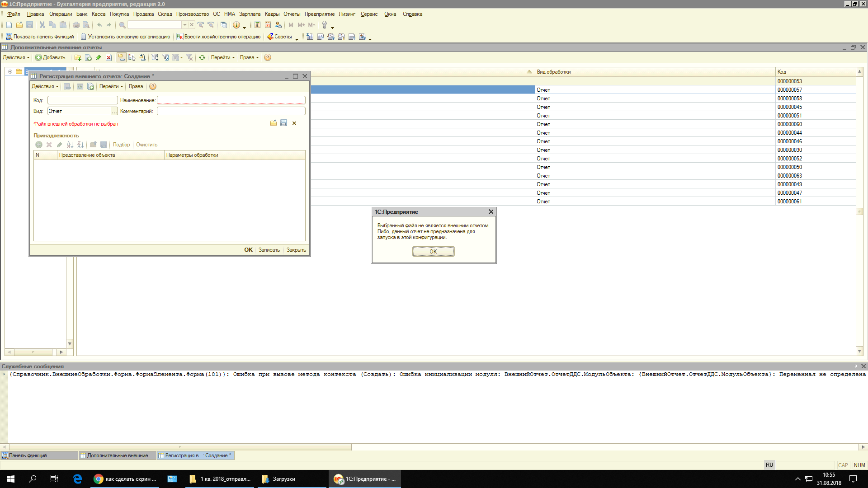Image resolution: width=868 pixels, height=488 pixels.
Task: Click the copy element icon in list toolbar
Action: [88, 57]
